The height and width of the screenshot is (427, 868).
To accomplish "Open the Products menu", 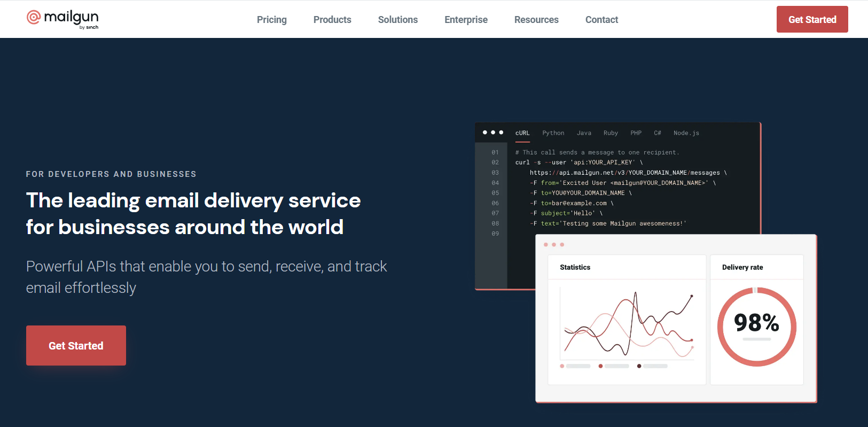I will coord(332,20).
